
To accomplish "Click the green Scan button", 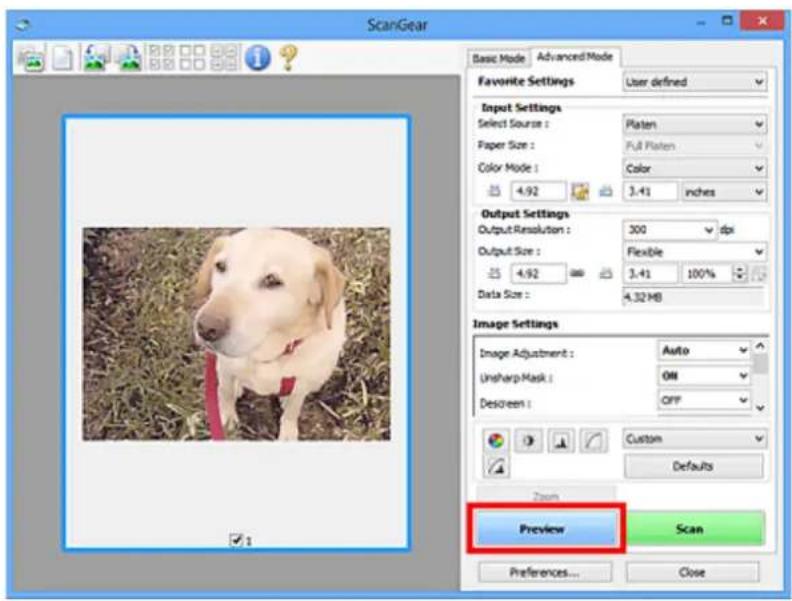I will (x=695, y=528).
